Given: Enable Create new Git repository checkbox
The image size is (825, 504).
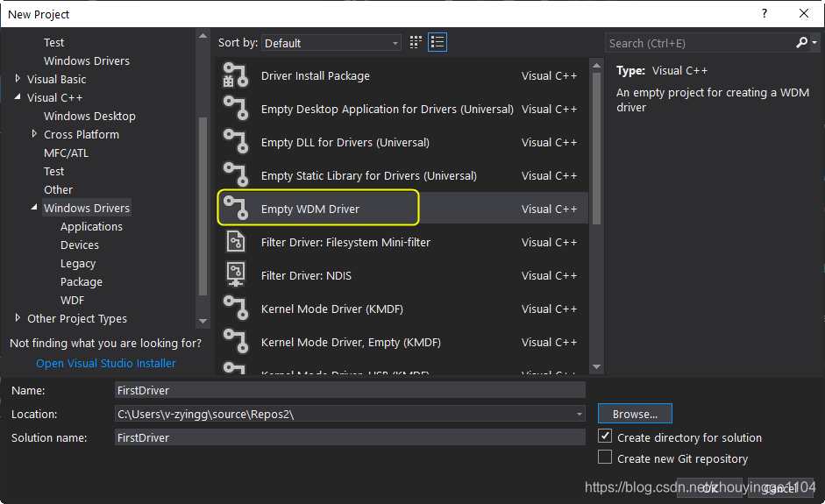Looking at the screenshot, I should coord(605,458).
